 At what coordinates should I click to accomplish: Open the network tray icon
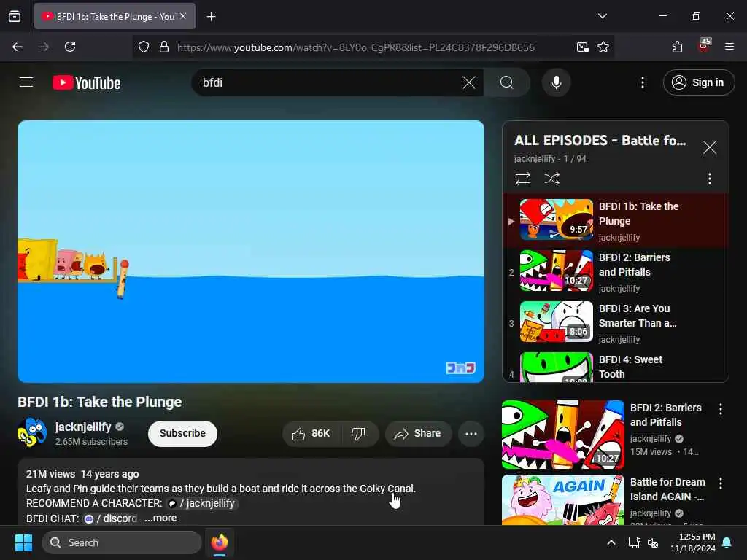pos(634,542)
